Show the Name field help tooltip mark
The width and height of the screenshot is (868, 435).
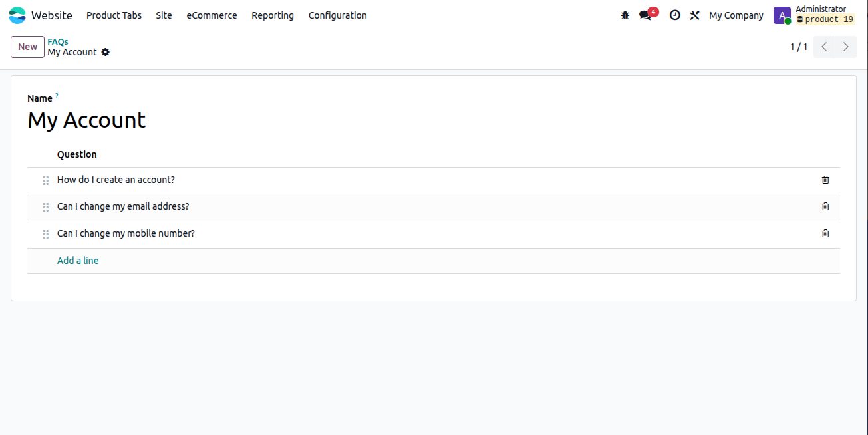coord(57,96)
